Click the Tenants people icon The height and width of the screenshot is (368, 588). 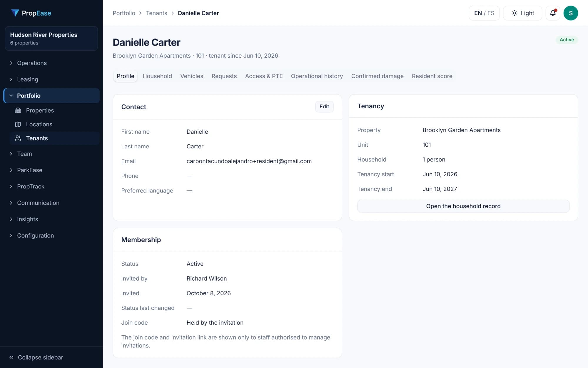pyautogui.click(x=18, y=138)
